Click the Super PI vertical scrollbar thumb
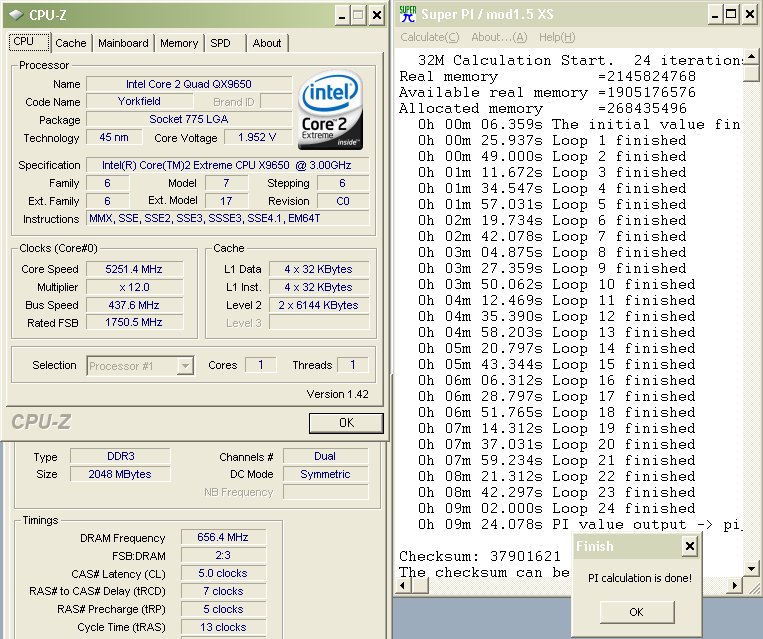This screenshot has height=639, width=763. point(751,73)
